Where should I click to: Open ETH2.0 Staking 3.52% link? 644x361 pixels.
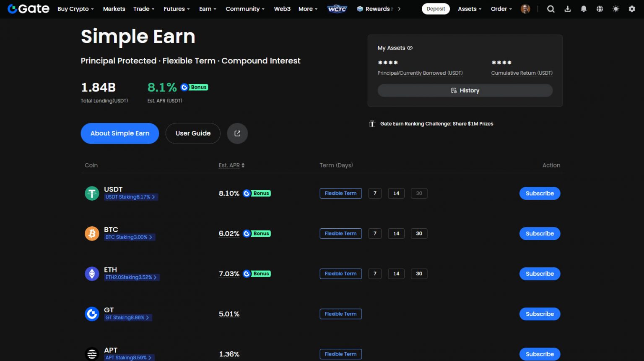pos(131,277)
